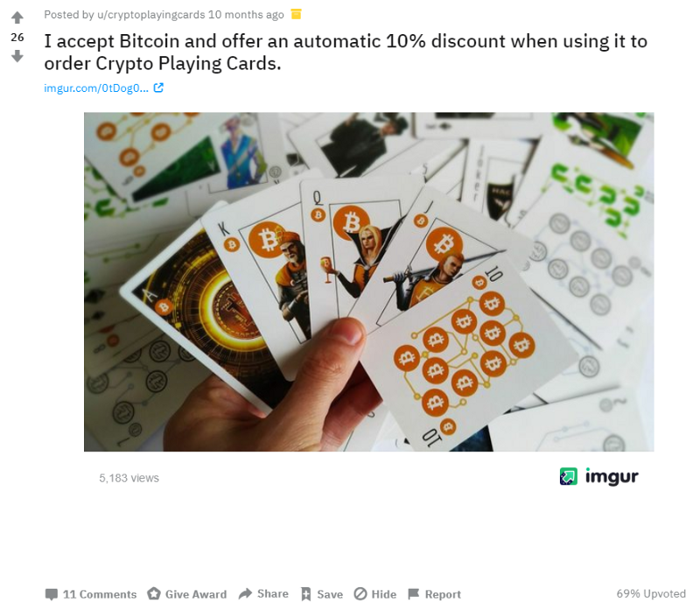
Task: Choose the Hide text label
Action: click(x=384, y=594)
